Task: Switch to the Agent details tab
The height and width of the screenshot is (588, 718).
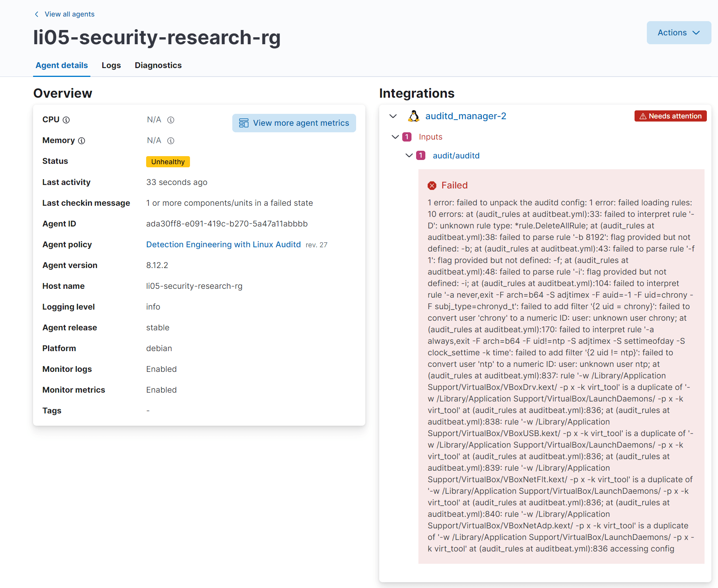Action: click(x=62, y=65)
